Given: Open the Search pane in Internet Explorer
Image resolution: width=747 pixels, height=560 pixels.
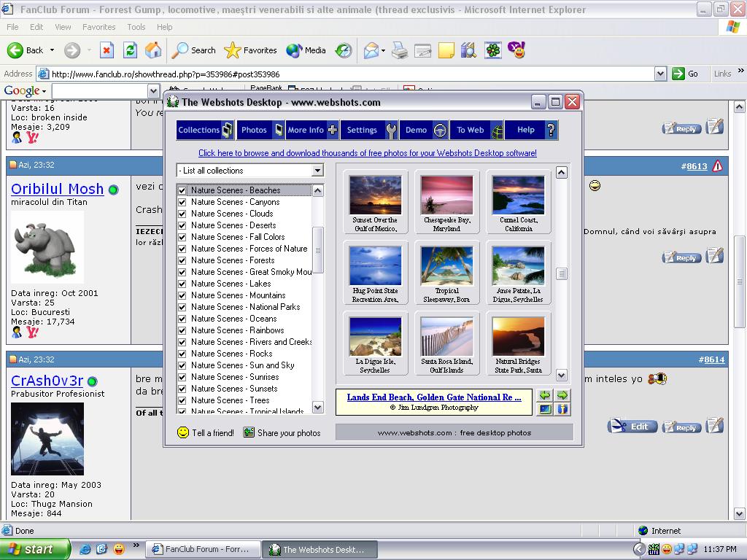Looking at the screenshot, I should (194, 50).
